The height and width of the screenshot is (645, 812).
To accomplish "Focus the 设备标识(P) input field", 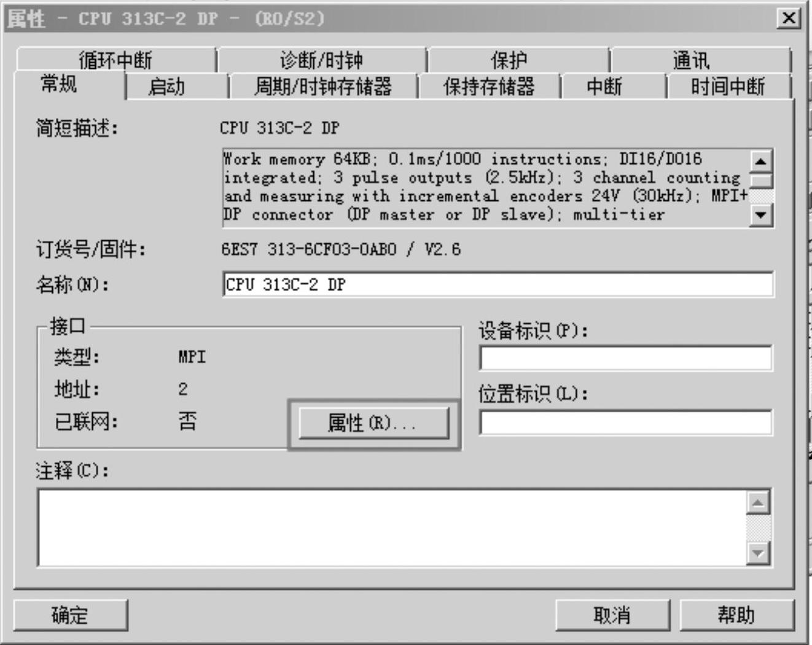I will click(x=625, y=358).
